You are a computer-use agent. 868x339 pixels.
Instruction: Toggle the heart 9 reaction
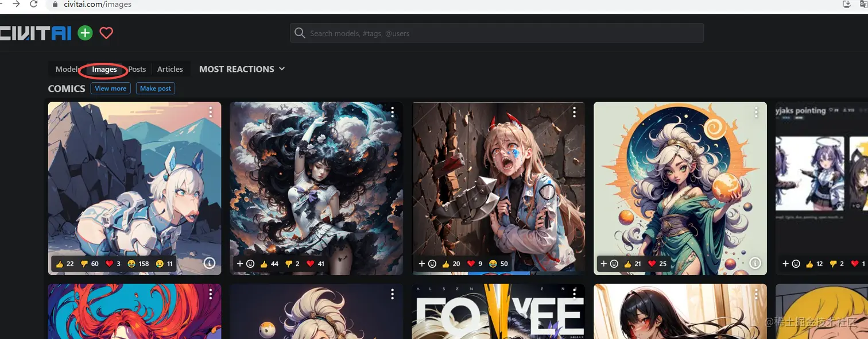coord(475,264)
